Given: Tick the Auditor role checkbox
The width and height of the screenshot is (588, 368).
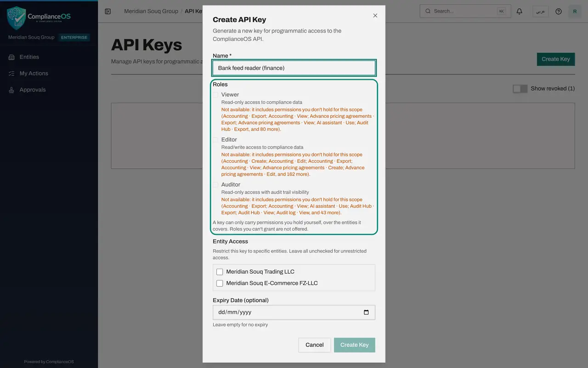Looking at the screenshot, I should (215, 185).
